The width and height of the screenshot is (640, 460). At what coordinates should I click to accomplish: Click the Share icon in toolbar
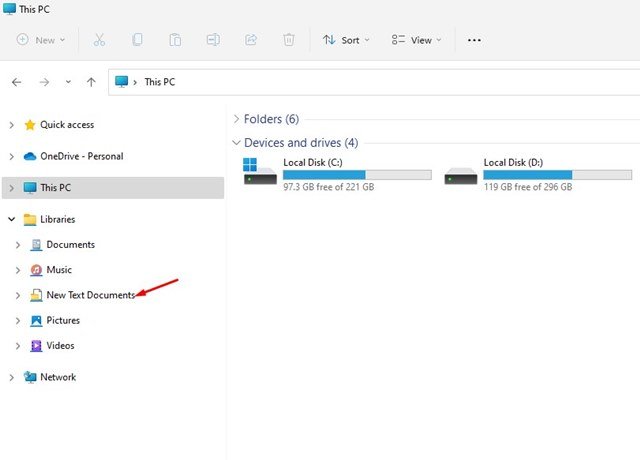[251, 40]
